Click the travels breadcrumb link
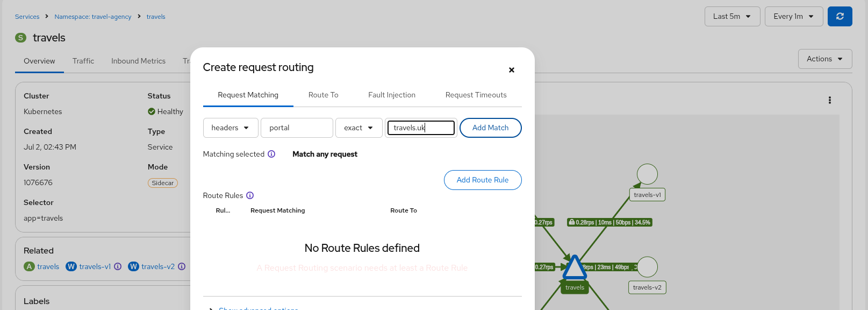Viewport: 868px width, 310px height. coord(156,17)
